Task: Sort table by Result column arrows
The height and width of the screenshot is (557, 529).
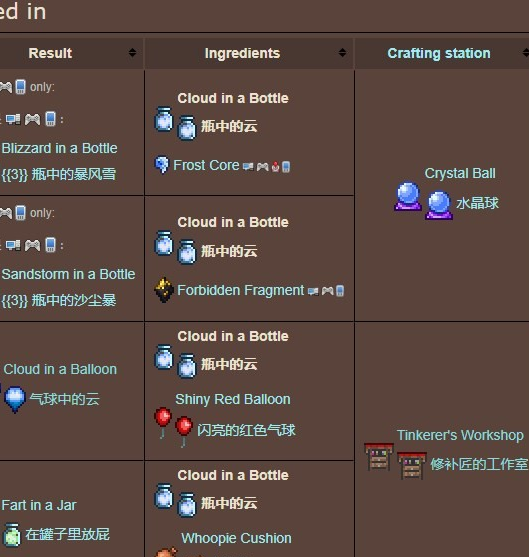Action: 132,53
